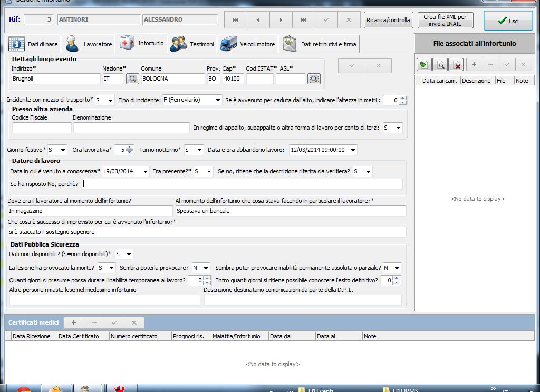
Task: Confirm edit with top navigator checkmark
Action: pos(326,20)
